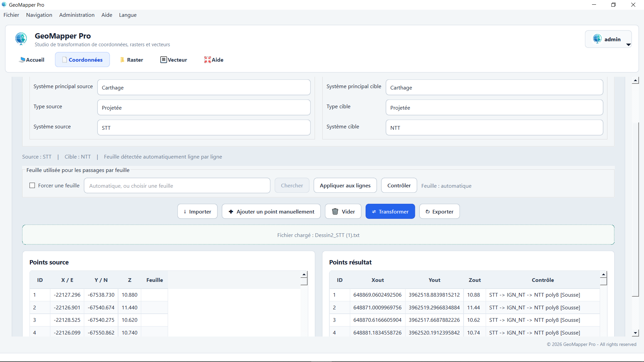Click main page scrollbar down arrow
The image size is (644, 362).
[x=635, y=333]
